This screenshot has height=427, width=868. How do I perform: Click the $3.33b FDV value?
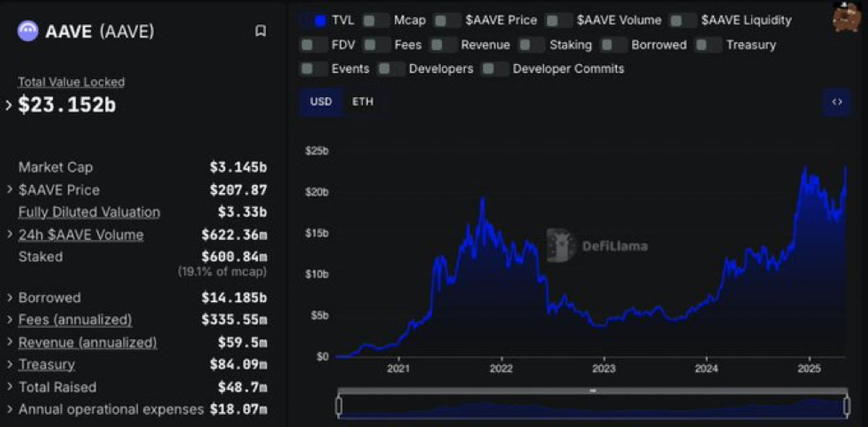pyautogui.click(x=242, y=212)
